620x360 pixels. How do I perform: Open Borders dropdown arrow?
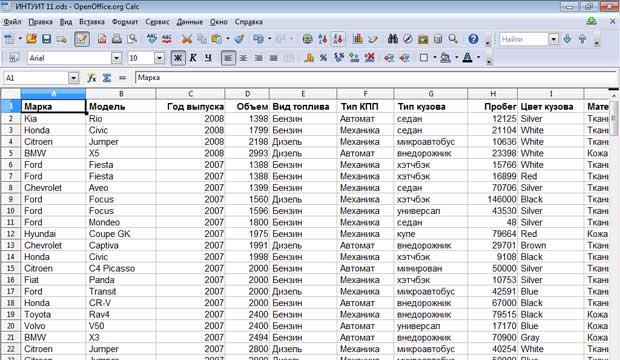point(435,58)
